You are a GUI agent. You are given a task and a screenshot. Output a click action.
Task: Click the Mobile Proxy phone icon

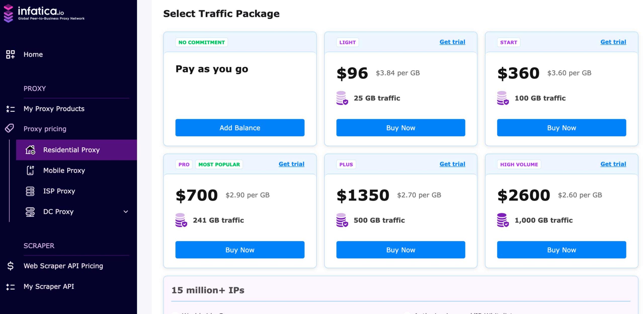tap(30, 170)
